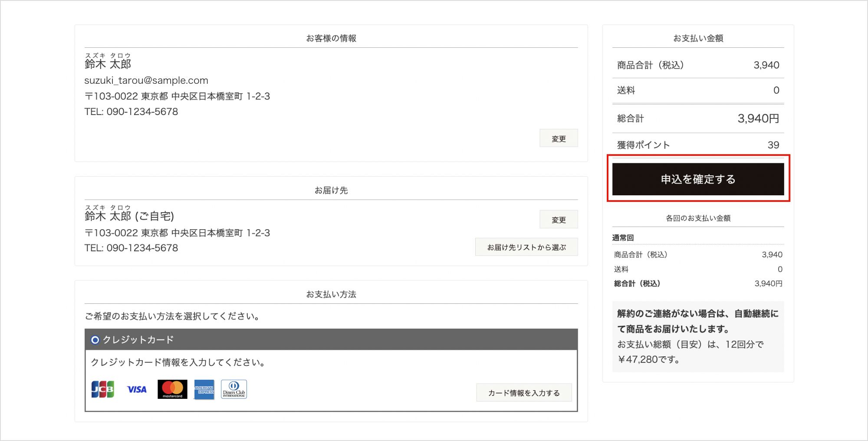The height and width of the screenshot is (441, 868).
Task: Click カード情報を入力する button
Action: (x=523, y=393)
